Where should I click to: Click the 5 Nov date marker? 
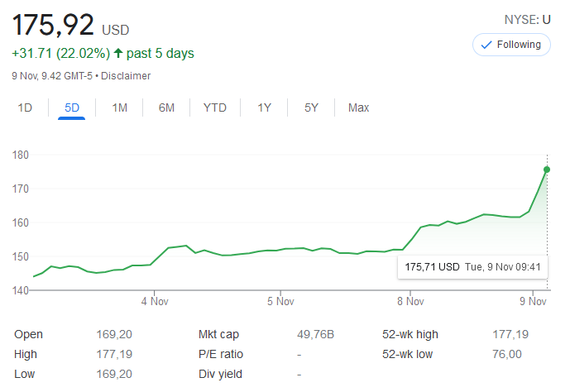point(281,301)
